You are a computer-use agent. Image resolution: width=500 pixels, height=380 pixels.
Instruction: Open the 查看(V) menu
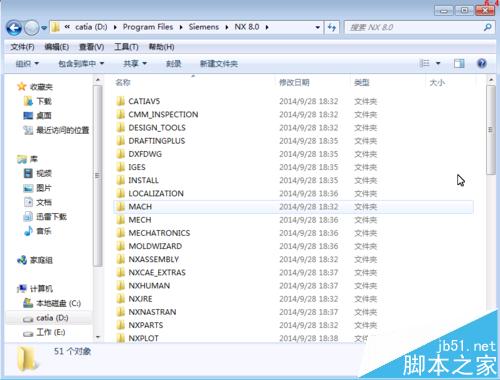pyautogui.click(x=91, y=47)
